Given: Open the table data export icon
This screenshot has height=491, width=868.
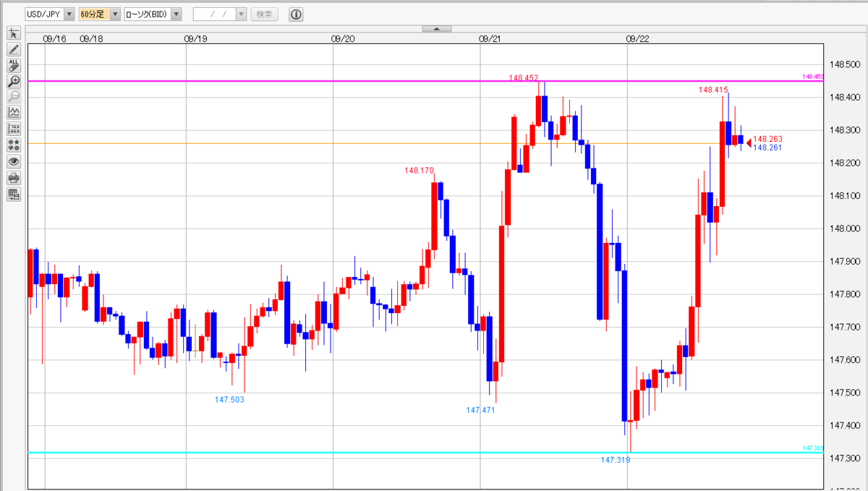Looking at the screenshot, I should click(14, 194).
